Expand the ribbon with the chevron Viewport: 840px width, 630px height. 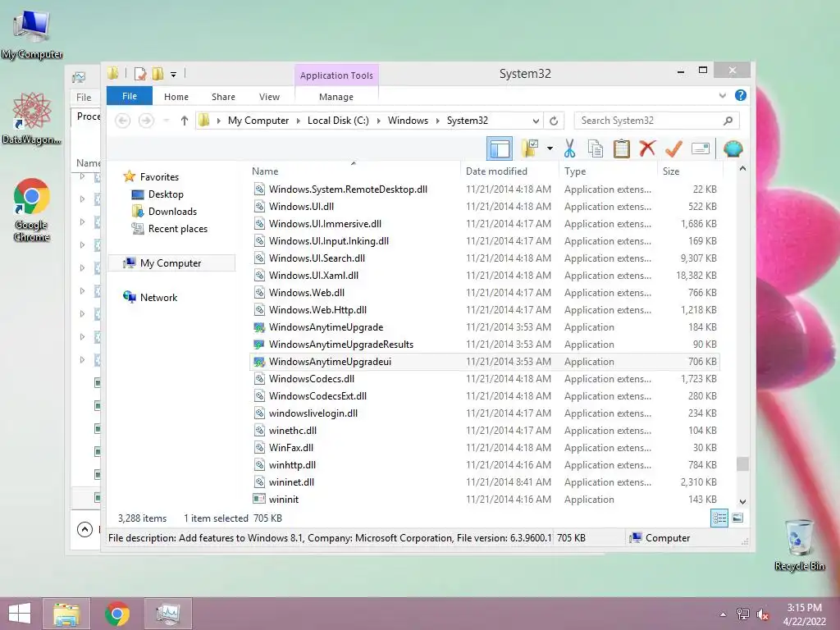pyautogui.click(x=722, y=95)
